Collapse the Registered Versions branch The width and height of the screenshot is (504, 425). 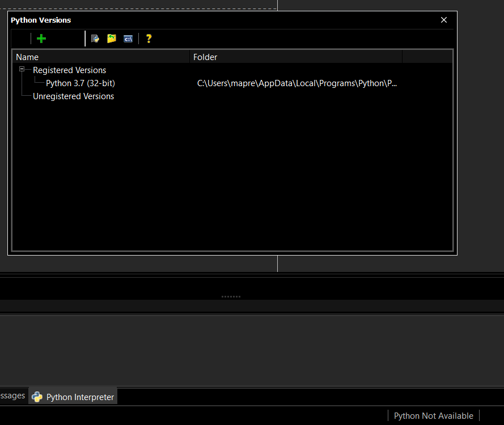pos(20,70)
